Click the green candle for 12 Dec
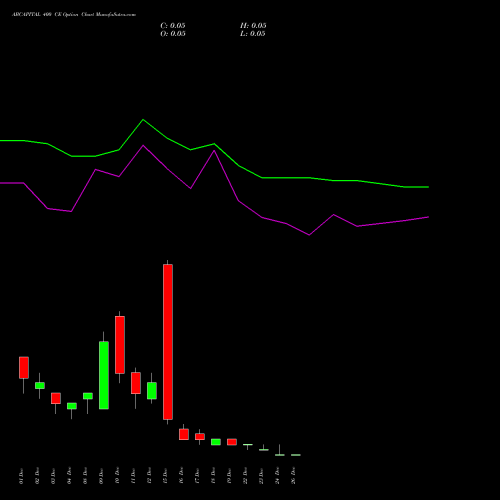 [x=152, y=390]
